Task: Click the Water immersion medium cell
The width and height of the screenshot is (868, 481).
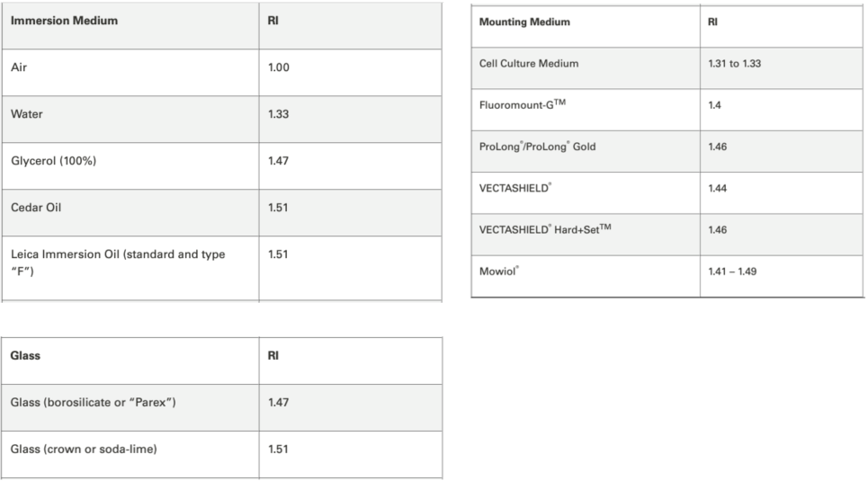Action: point(26,114)
